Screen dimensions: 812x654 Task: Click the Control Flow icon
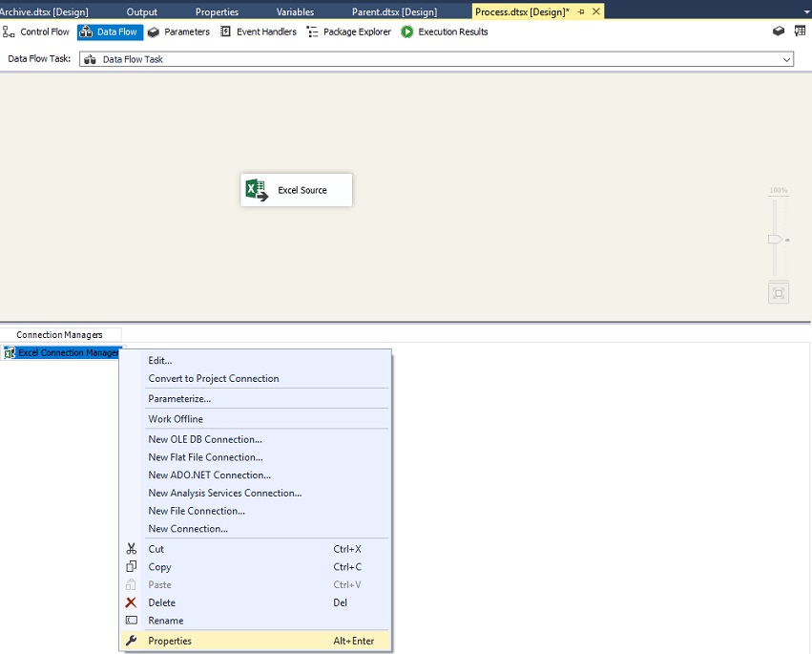click(9, 32)
